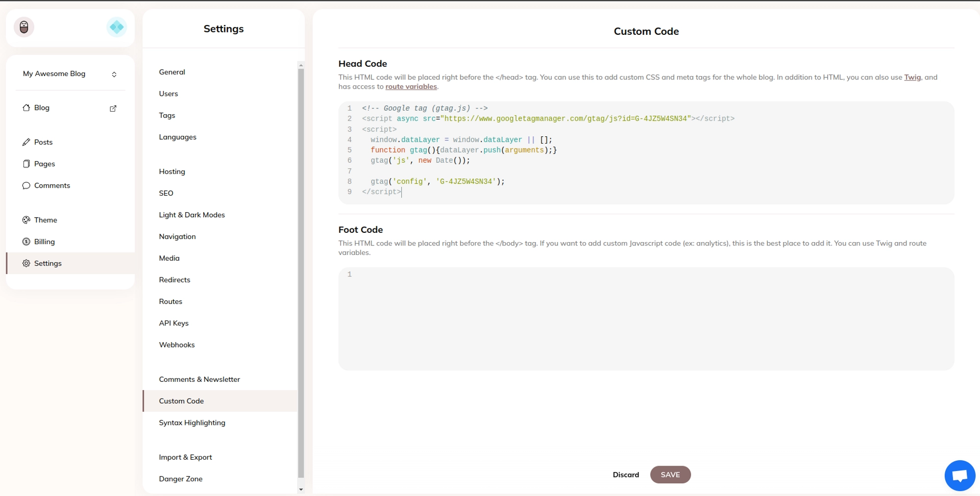Select Custom Code in settings list
Viewport: 980px width, 496px height.
tap(220, 401)
